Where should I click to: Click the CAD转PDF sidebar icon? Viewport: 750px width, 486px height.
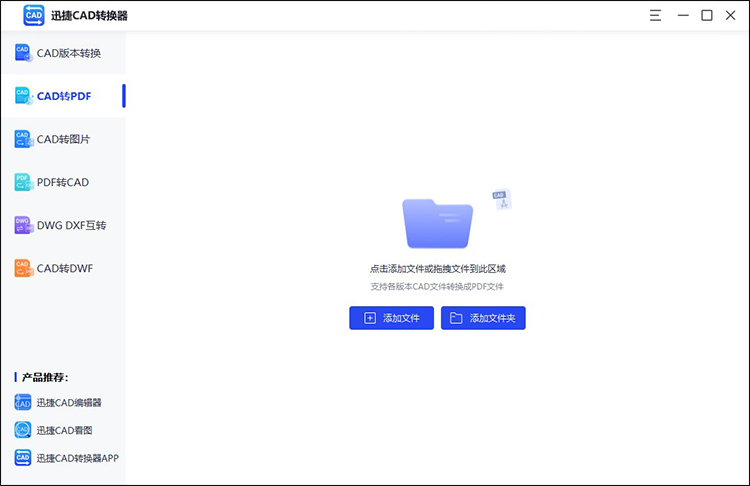coord(23,96)
